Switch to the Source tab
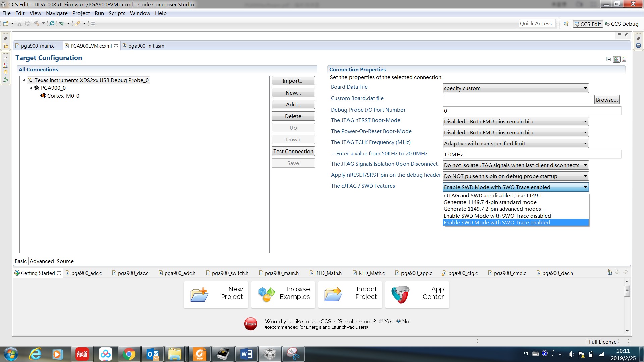The image size is (644, 362). 65,261
